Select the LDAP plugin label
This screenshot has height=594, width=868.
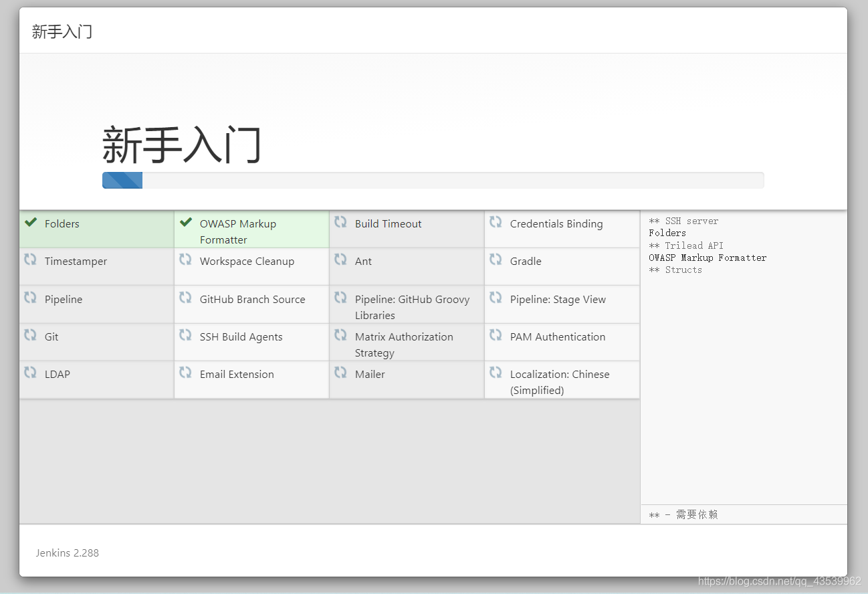58,375
